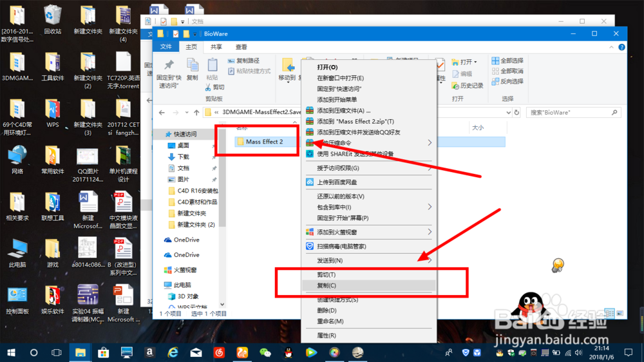644x362 pixels.
Task: Click the up-one-level arrow
Action: click(196, 112)
